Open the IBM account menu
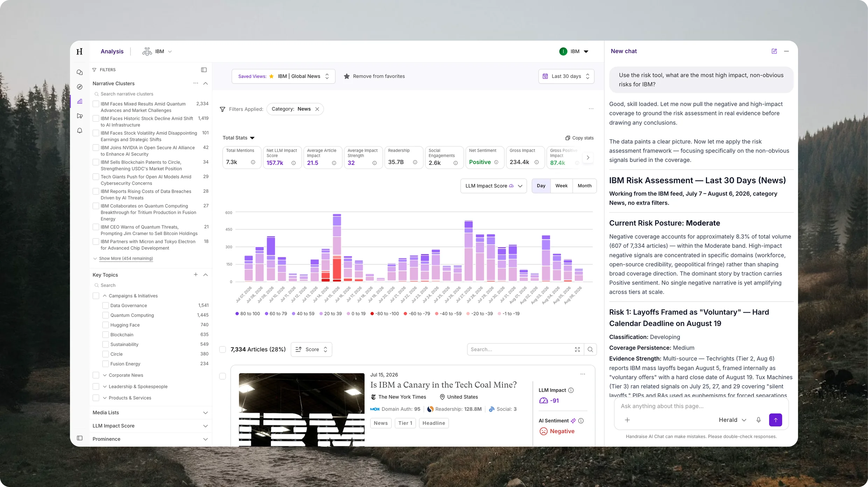 (574, 51)
